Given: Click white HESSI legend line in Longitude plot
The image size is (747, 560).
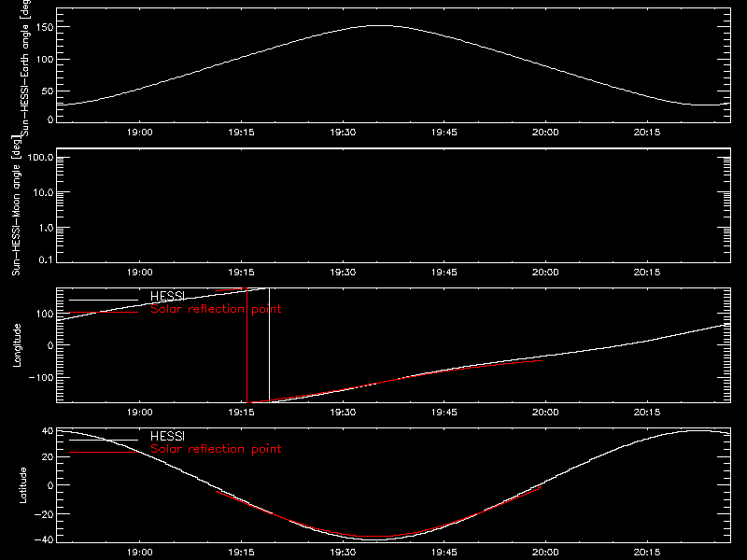Looking at the screenshot, I should click(x=104, y=300).
